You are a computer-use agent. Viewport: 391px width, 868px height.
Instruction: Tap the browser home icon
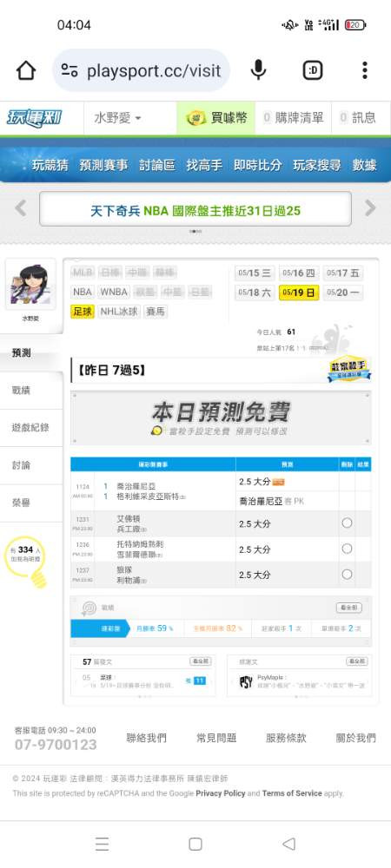[x=26, y=70]
